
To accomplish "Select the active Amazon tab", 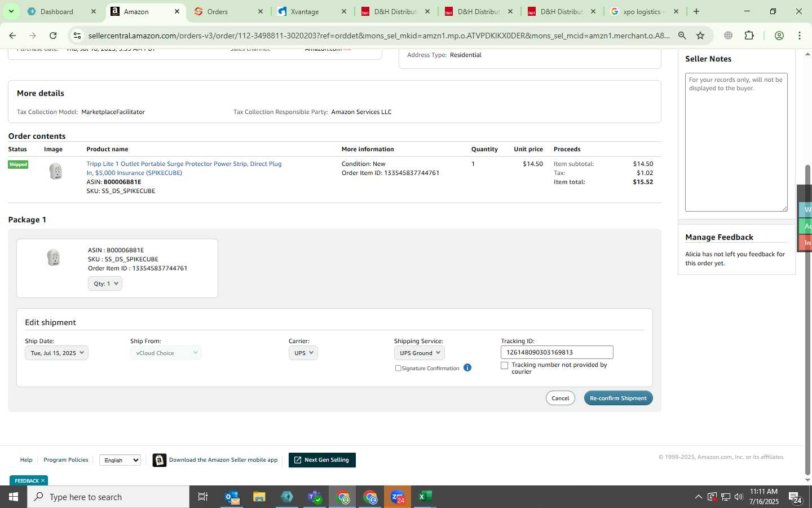I will (x=136, y=11).
